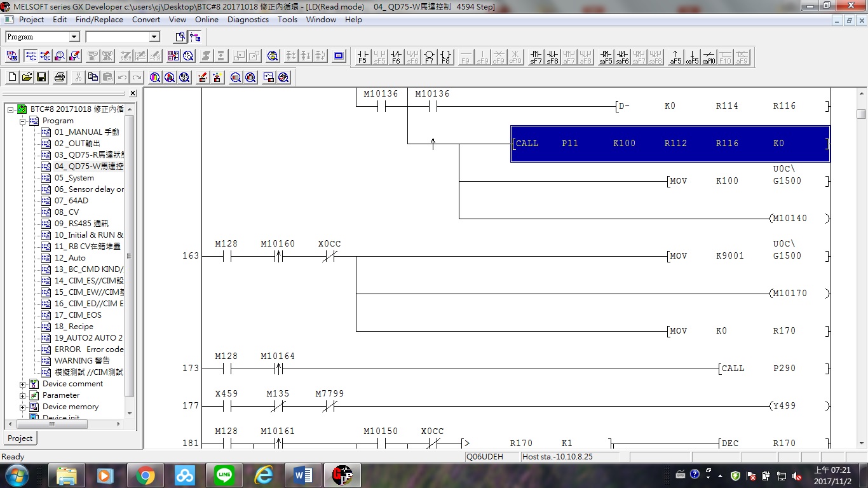Screen dimensions: 868x488
Task: Toggle the project data list view button
Action: pos(195,37)
